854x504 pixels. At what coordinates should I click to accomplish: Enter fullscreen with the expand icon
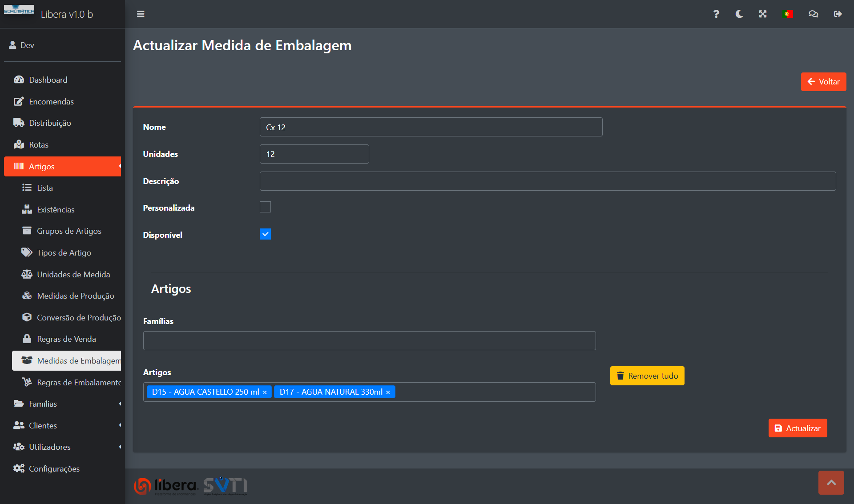coord(763,14)
